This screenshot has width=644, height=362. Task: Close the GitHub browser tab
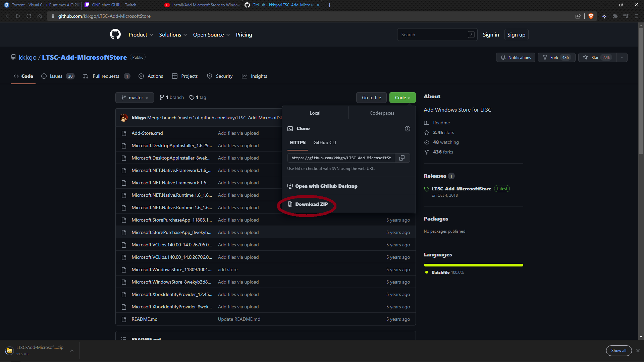point(318,5)
